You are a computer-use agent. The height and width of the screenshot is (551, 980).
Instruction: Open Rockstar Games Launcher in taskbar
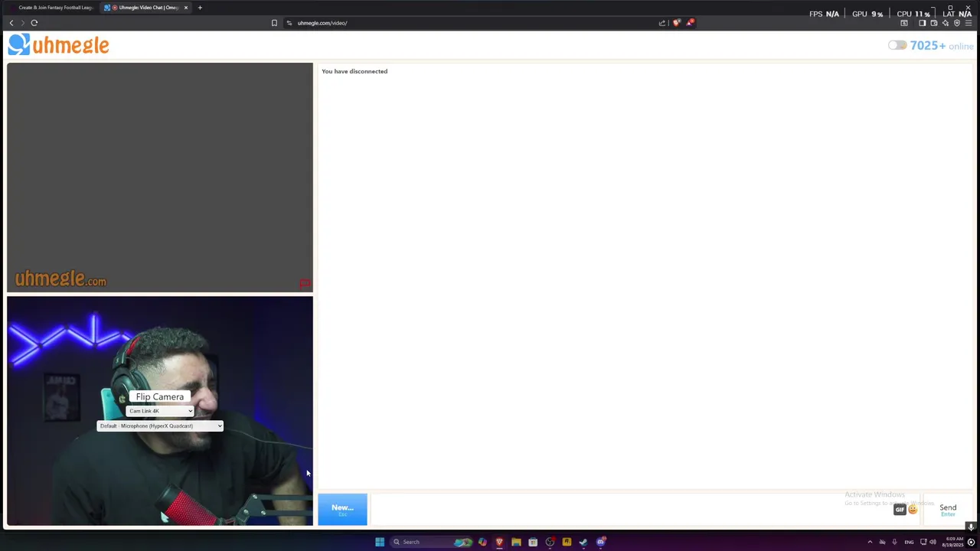567,542
